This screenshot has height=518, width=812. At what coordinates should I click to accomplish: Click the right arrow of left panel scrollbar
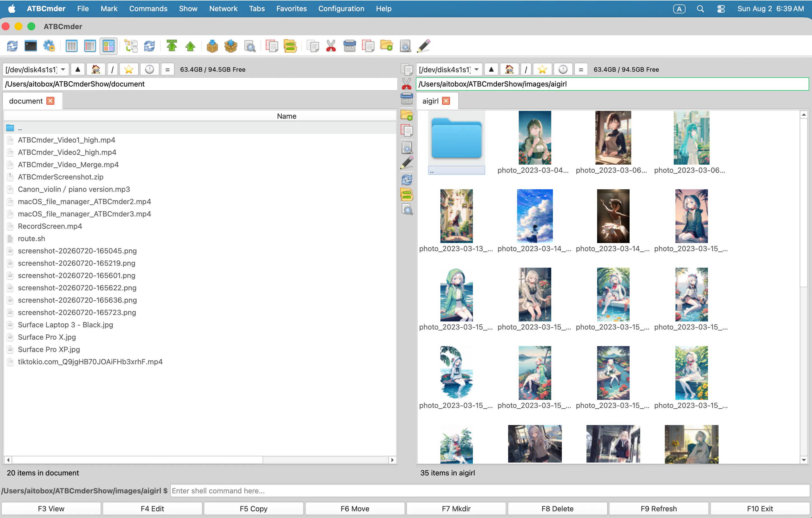(392, 459)
